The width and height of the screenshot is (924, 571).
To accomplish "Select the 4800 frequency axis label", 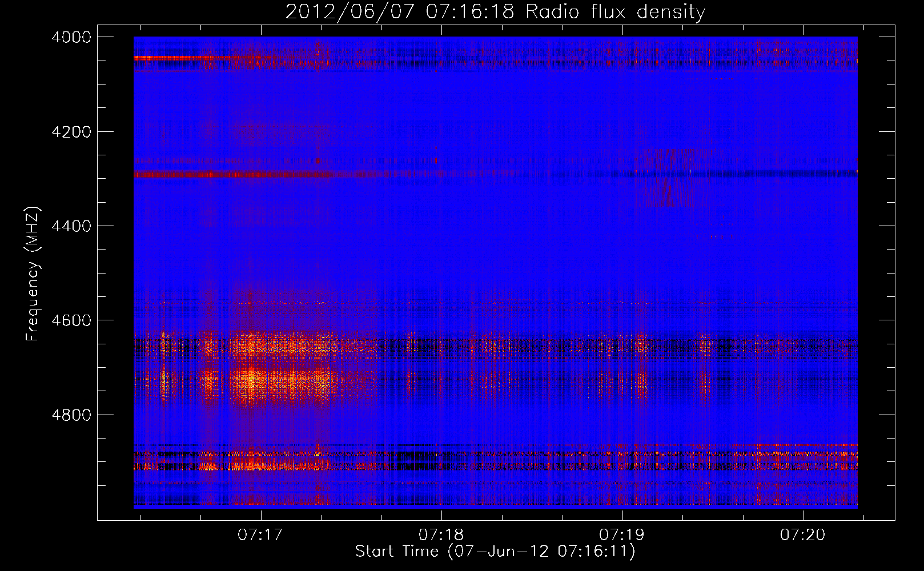I will (x=71, y=415).
